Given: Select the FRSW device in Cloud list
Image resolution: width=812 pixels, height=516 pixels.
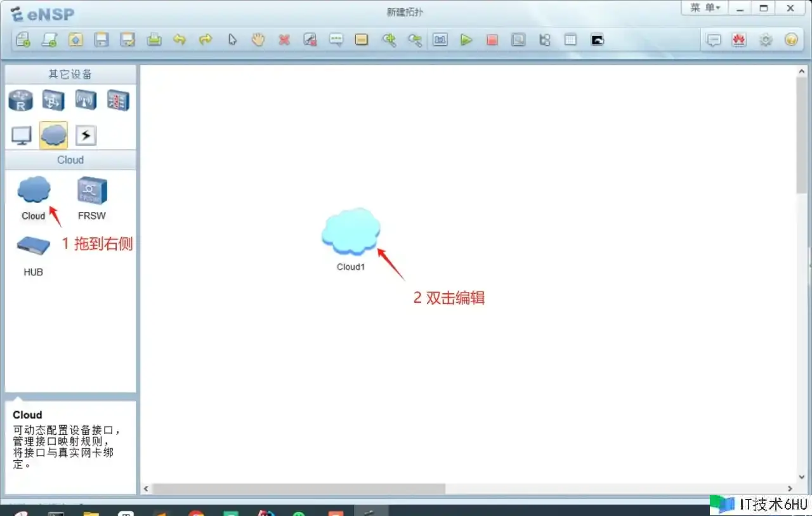Looking at the screenshot, I should (x=92, y=192).
